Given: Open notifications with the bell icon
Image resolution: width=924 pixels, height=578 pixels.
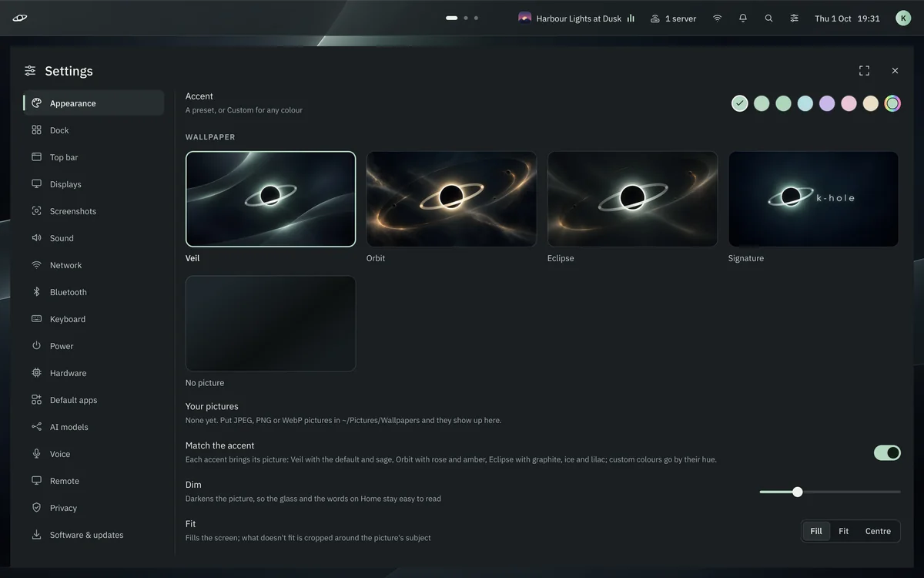Looking at the screenshot, I should [x=743, y=18].
